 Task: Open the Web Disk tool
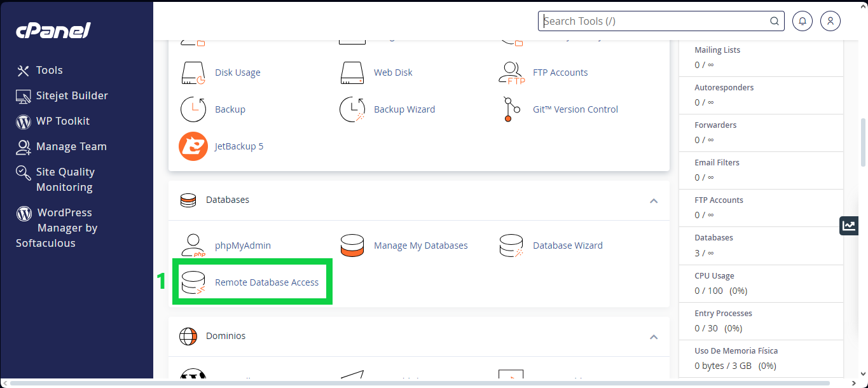(x=392, y=72)
